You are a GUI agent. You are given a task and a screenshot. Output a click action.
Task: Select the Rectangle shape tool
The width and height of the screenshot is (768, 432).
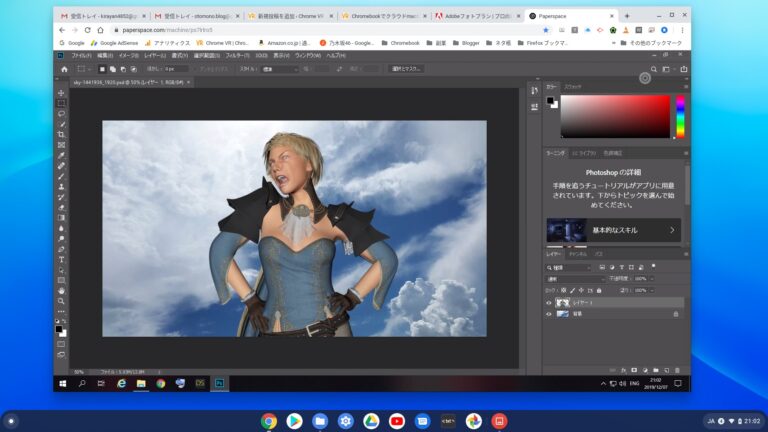(x=61, y=281)
